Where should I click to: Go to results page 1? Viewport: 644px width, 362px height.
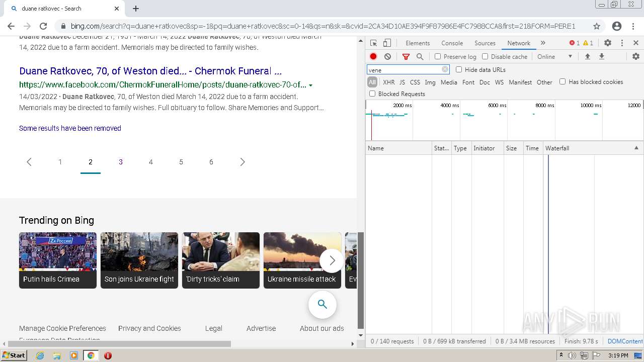point(60,162)
